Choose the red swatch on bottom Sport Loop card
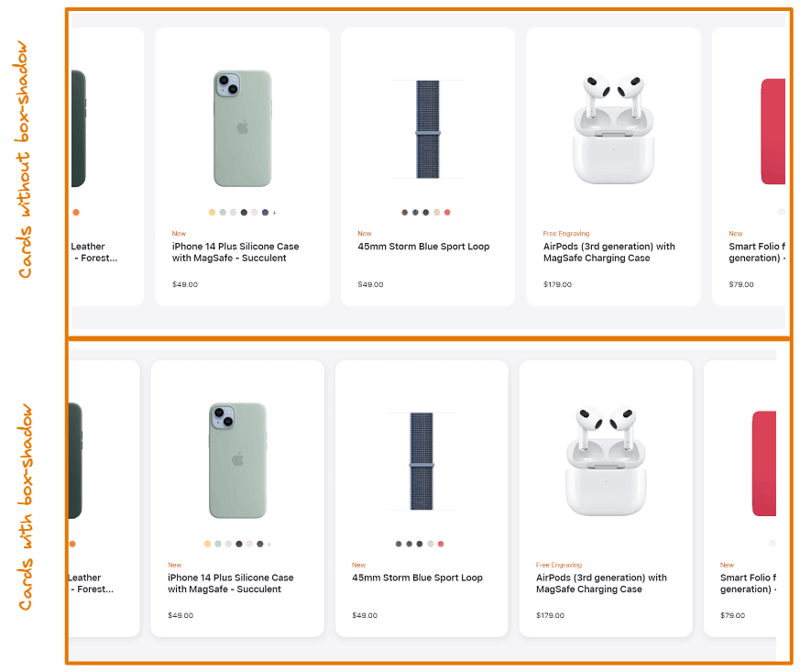This screenshot has height=672, width=800. pyautogui.click(x=441, y=544)
